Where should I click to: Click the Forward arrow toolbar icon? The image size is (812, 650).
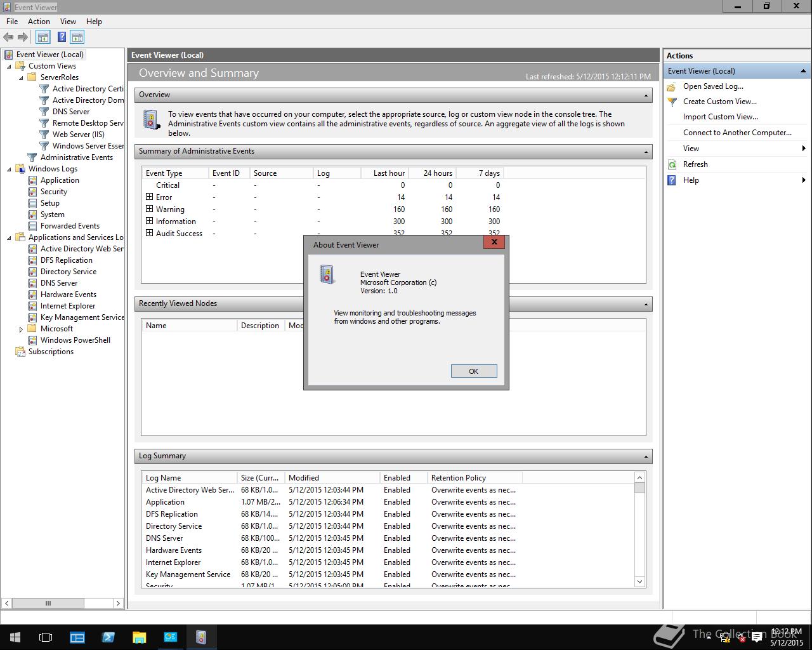pyautogui.click(x=23, y=37)
